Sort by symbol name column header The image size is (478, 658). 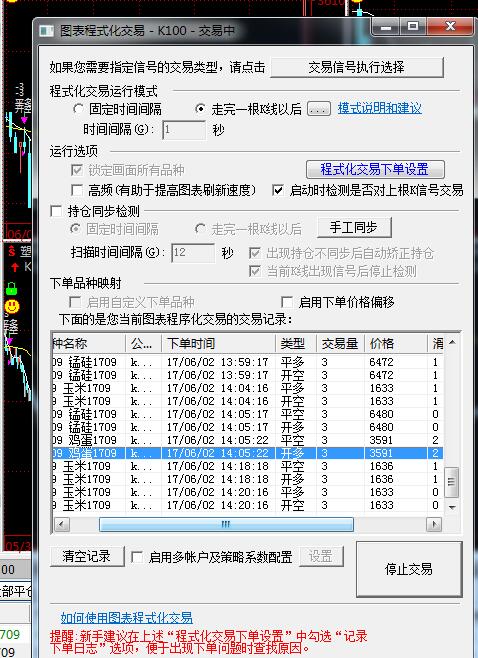(89, 344)
